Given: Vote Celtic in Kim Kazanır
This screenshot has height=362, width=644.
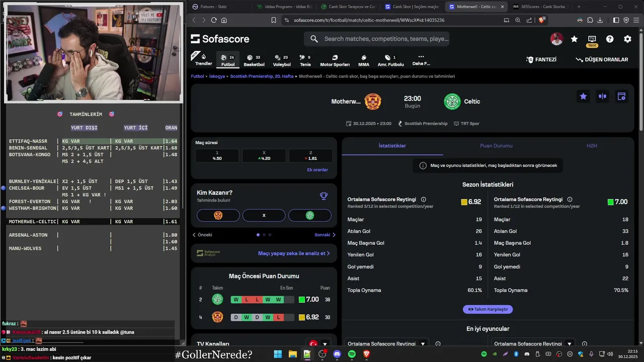Looking at the screenshot, I should click(310, 215).
